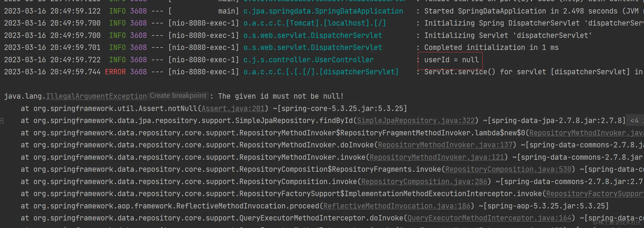Expand folded stack frames via gutter plus icon
Viewport: 644px width, 228px height.
click(2, 121)
